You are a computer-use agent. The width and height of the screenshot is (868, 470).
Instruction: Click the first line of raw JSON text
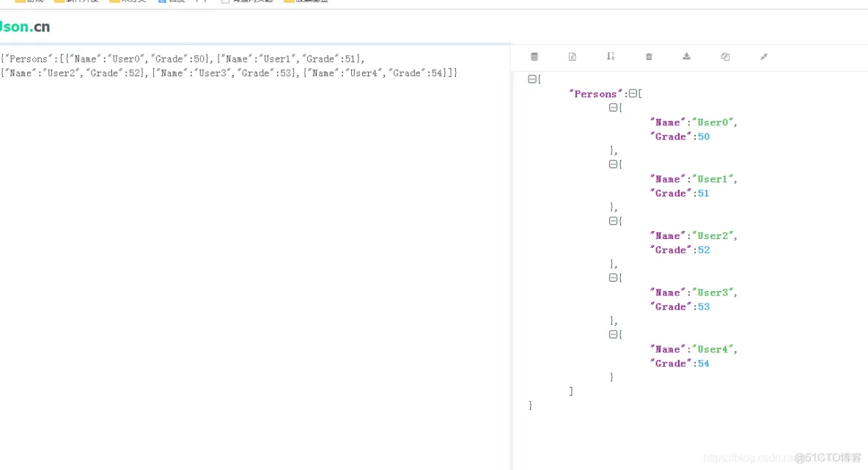pos(182,59)
